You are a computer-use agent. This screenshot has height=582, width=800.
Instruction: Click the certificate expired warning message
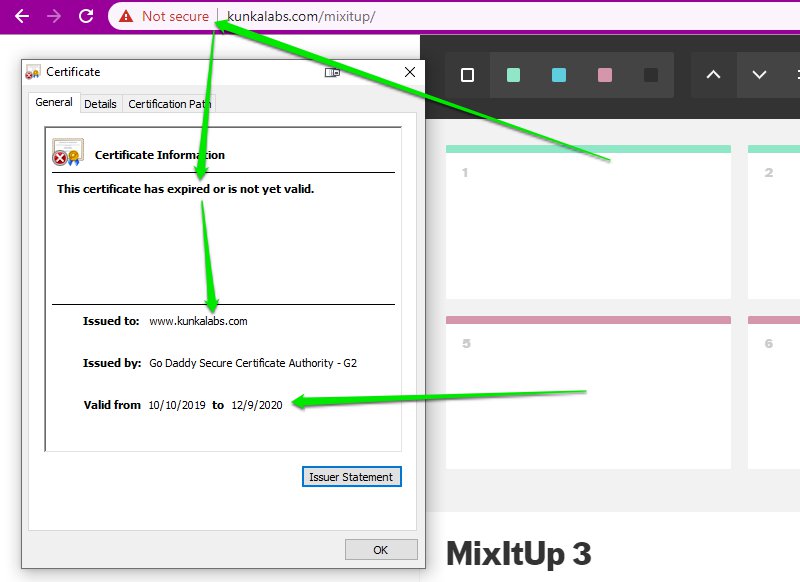pyautogui.click(x=186, y=189)
